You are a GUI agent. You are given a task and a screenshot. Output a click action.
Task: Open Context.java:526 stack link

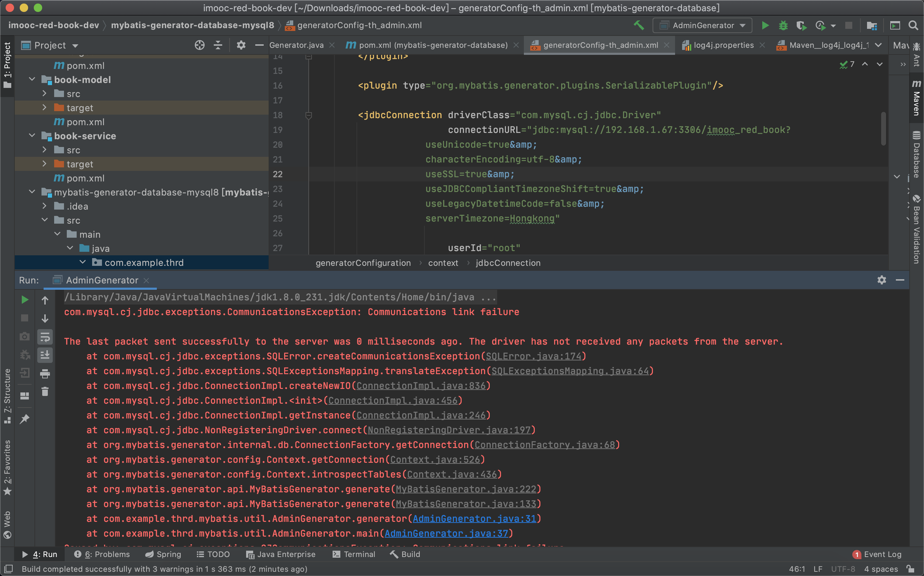coord(435,460)
